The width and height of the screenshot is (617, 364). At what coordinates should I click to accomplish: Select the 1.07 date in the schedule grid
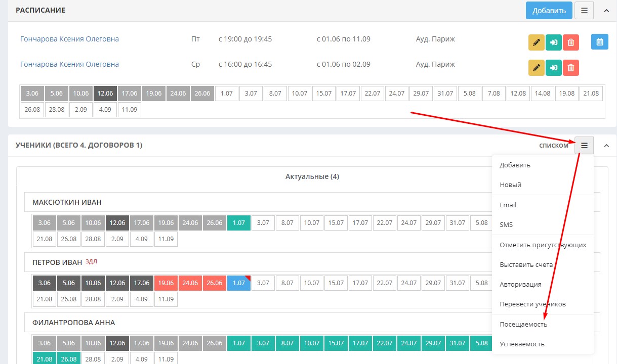(227, 94)
